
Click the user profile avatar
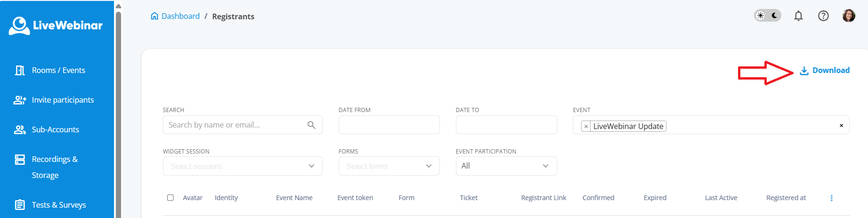[x=849, y=16]
